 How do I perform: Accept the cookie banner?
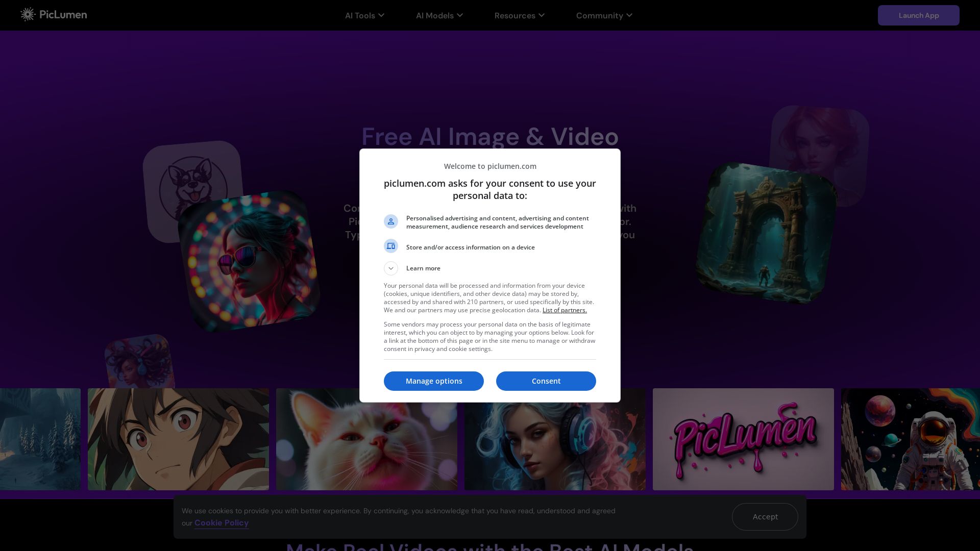point(765,517)
